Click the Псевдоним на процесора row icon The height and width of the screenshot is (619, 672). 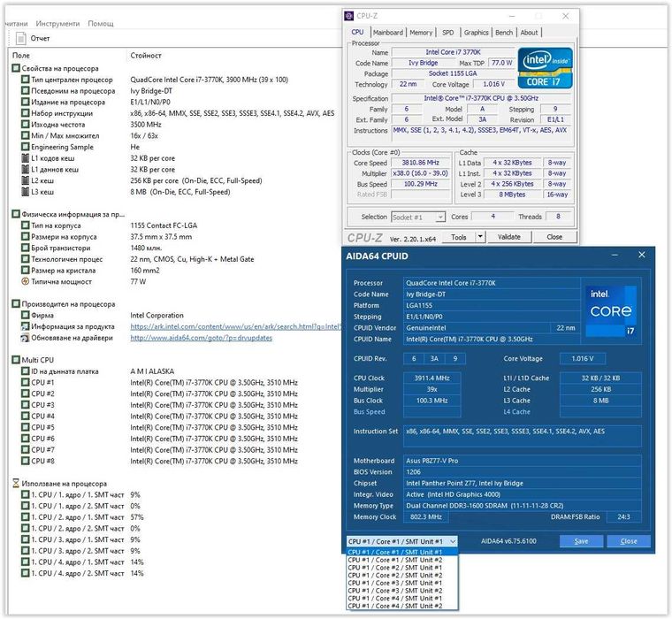pyautogui.click(x=26, y=91)
